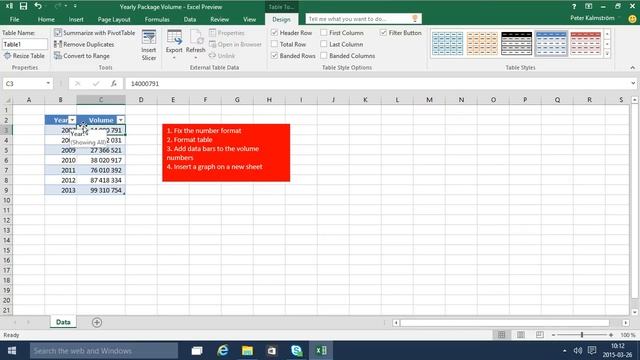Open the Insert Slicer tool
The height and width of the screenshot is (360, 640).
point(149,45)
